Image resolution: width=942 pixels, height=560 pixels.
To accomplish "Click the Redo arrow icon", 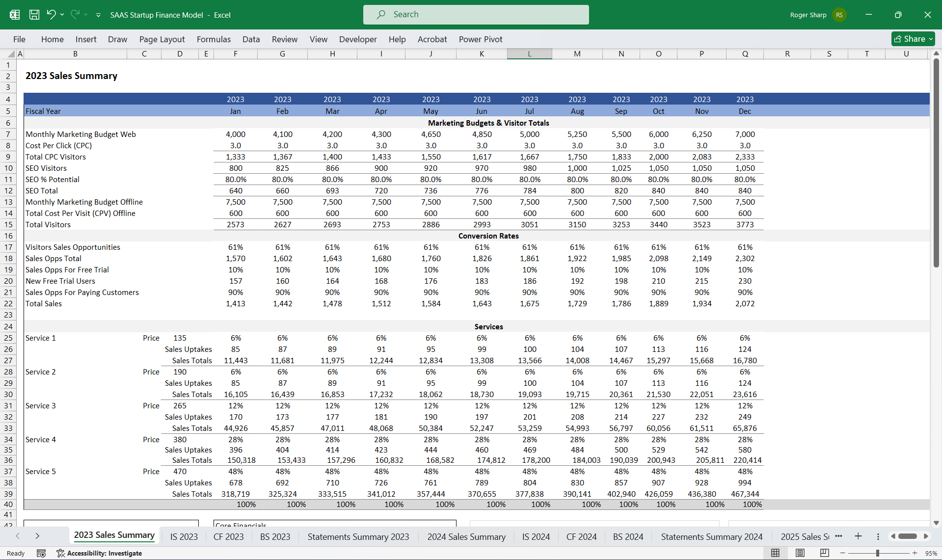I will [75, 15].
